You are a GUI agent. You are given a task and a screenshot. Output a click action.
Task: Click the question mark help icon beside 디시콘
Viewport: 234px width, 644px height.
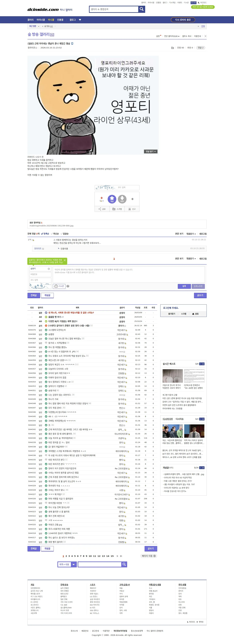[x=68, y=286]
